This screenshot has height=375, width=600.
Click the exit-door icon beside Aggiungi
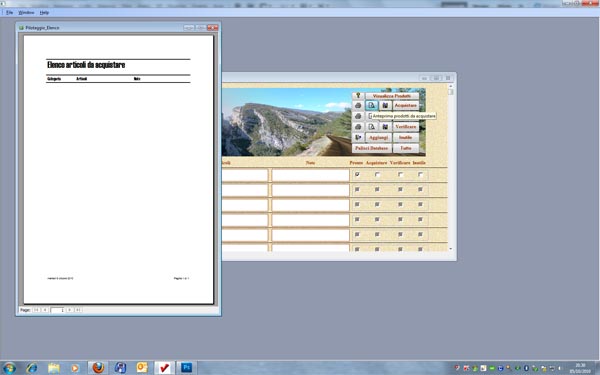coord(358,137)
